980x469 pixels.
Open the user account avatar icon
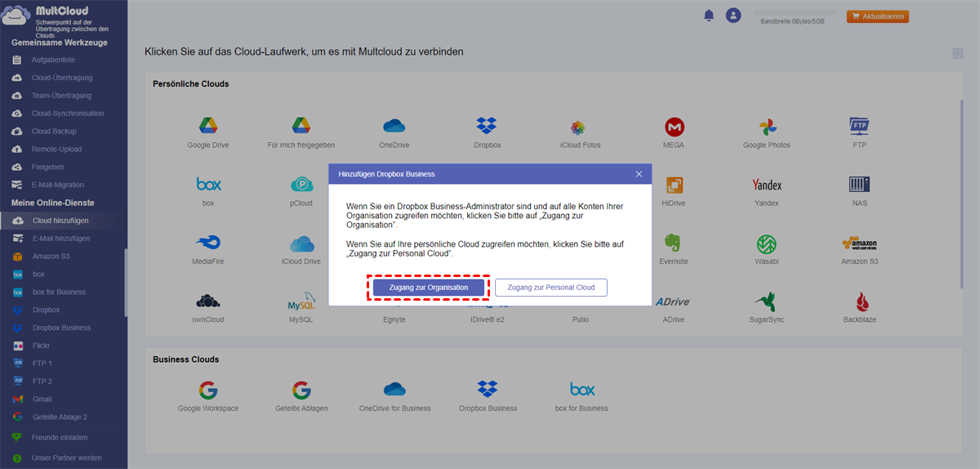[x=733, y=16]
